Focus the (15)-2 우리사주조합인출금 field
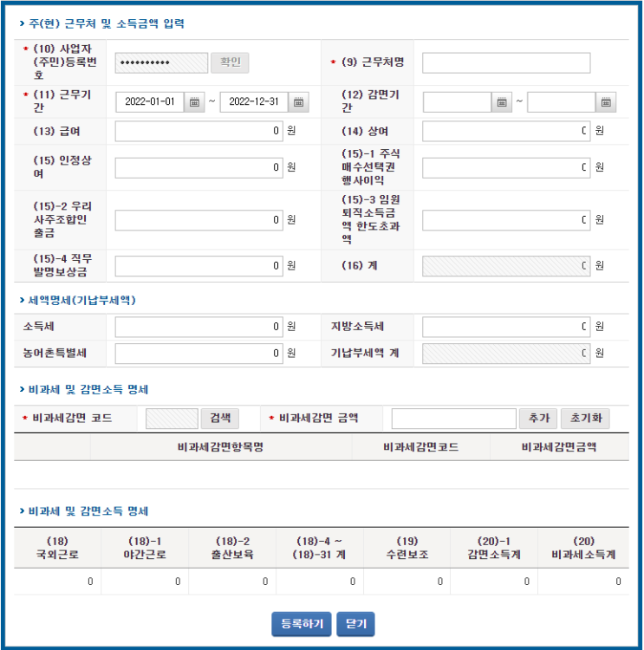 (199, 220)
